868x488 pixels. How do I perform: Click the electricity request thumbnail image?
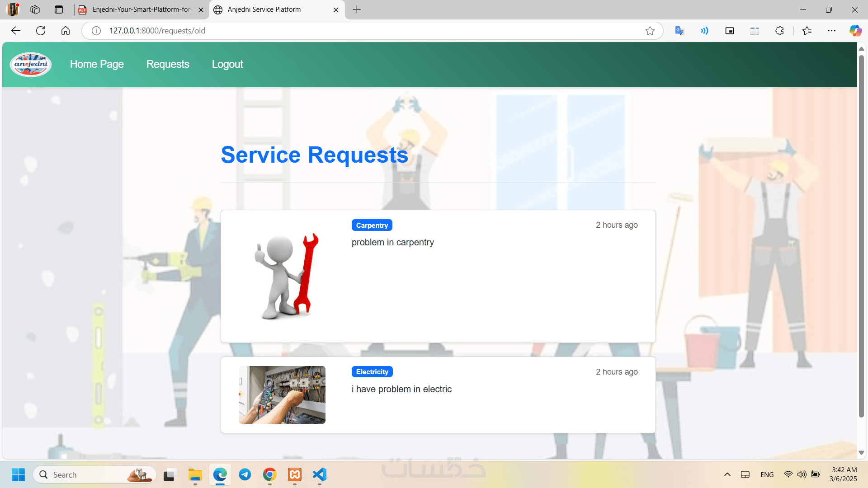(x=282, y=395)
